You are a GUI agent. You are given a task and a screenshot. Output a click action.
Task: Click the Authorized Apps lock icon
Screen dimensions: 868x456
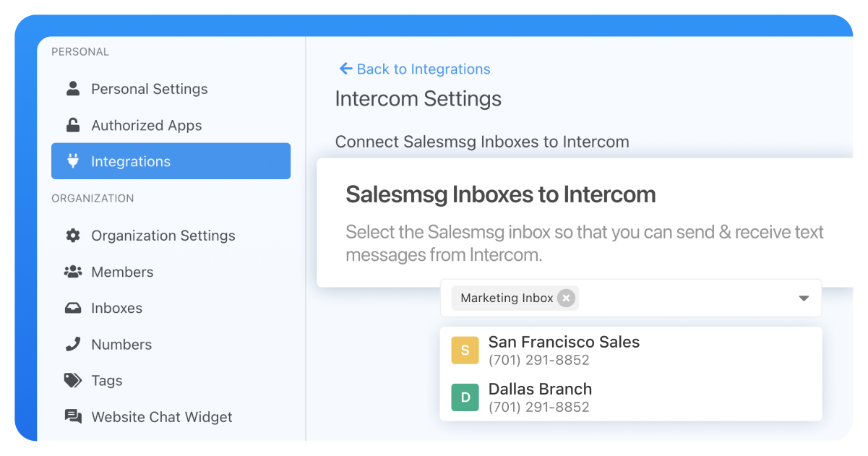[x=73, y=124]
